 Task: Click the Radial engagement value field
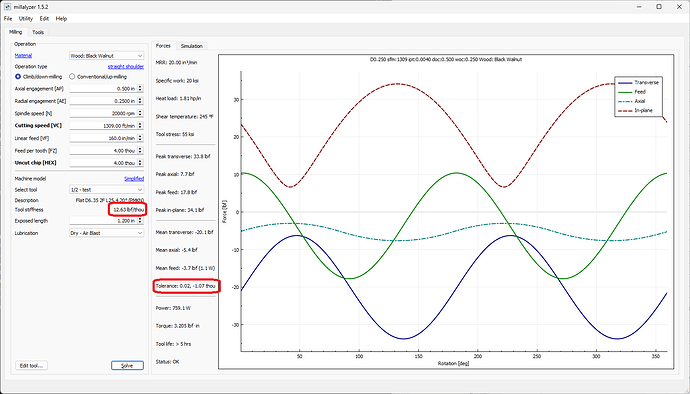coord(103,101)
